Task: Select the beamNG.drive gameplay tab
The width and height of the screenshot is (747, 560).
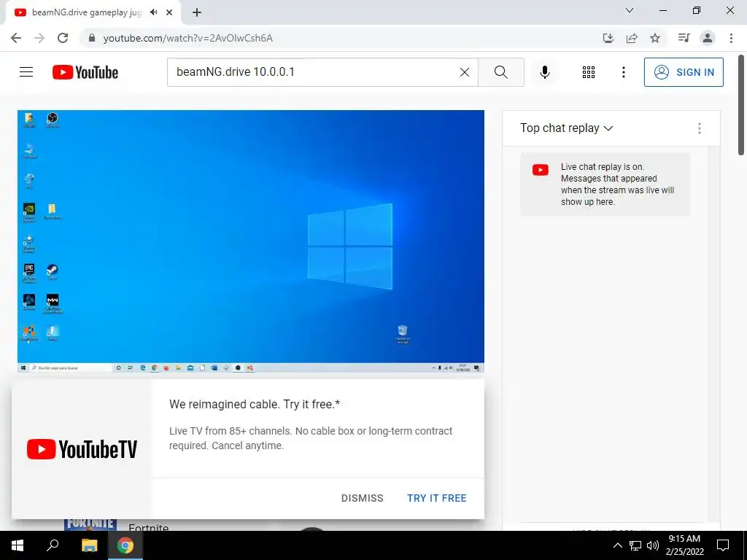Action: pos(86,12)
